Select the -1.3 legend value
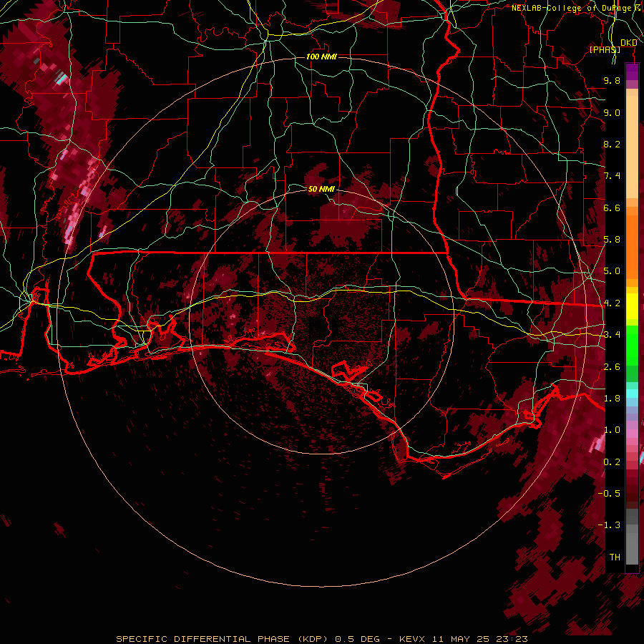This screenshot has height=644, width=644. point(610,525)
